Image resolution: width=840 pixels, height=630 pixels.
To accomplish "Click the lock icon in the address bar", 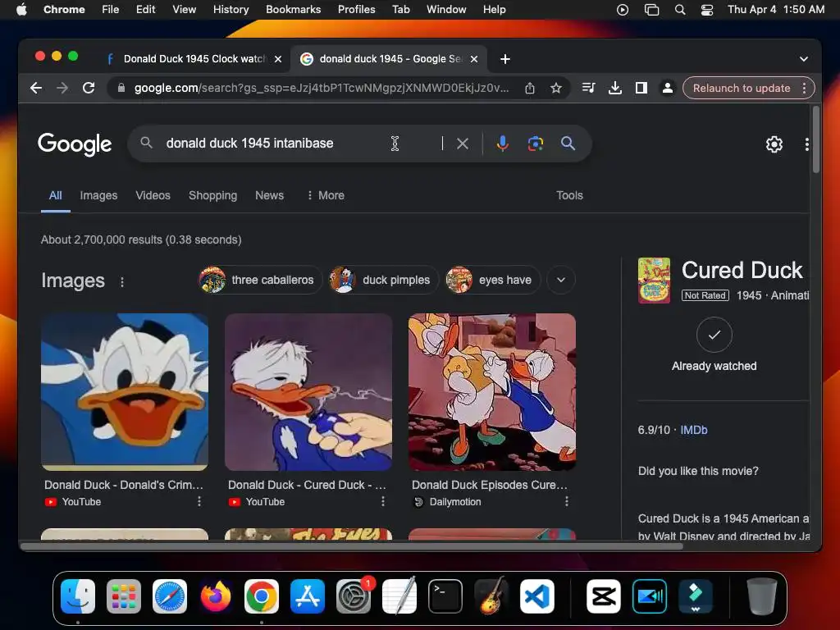I will [121, 88].
